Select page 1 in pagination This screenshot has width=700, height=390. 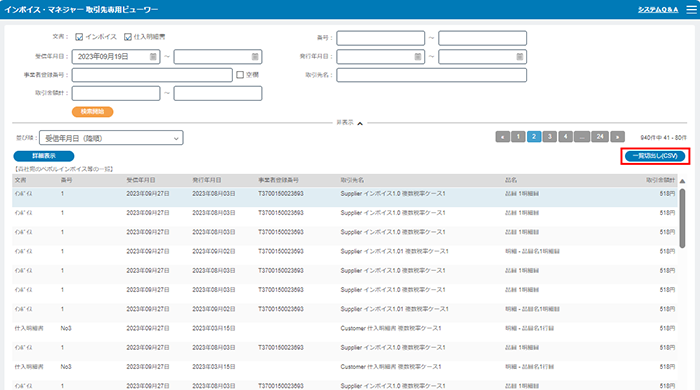pyautogui.click(x=518, y=137)
